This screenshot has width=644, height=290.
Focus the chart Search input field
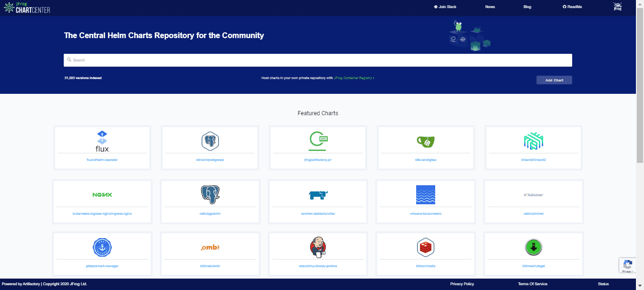click(318, 60)
